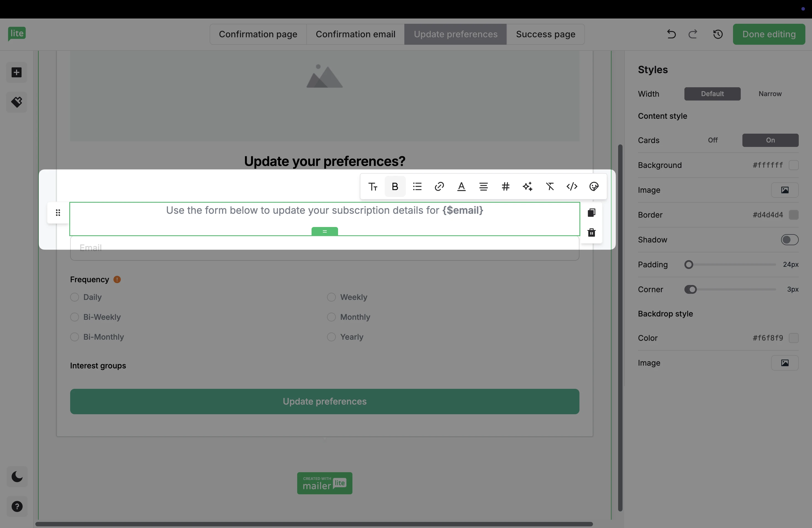The height and width of the screenshot is (528, 812).
Task: Toggle the Shadow switch
Action: (789, 240)
